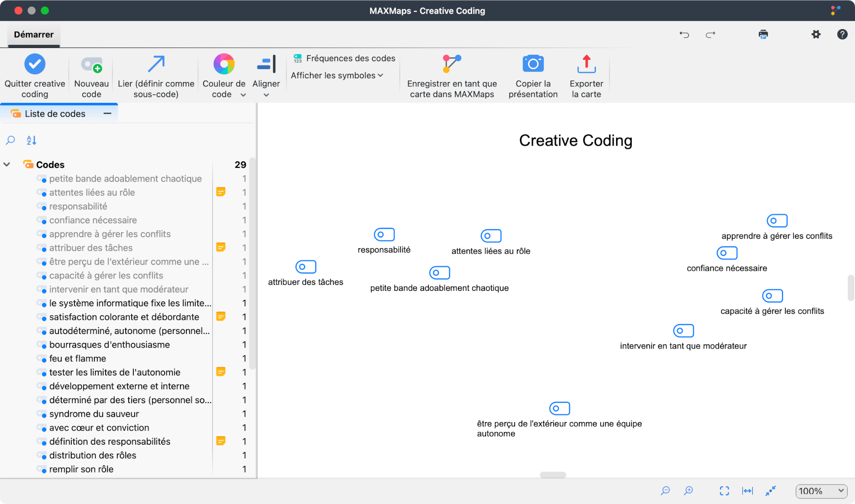855x504 pixels.
Task: Click the sort A-Z icon
Action: click(x=32, y=140)
